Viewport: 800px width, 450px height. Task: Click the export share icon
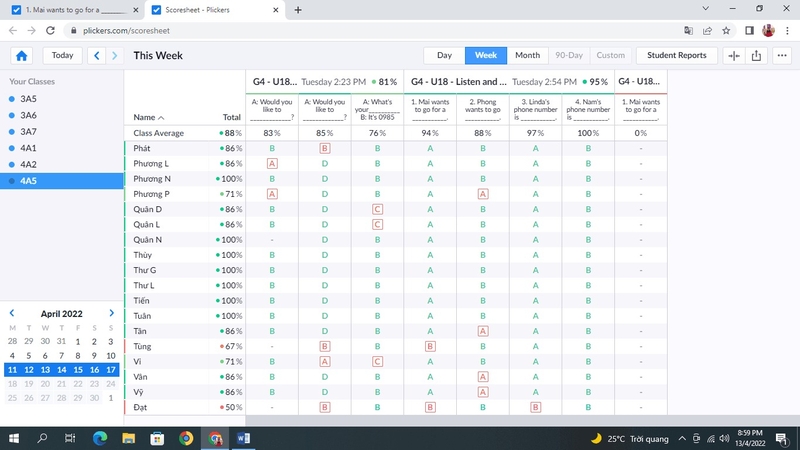756,56
